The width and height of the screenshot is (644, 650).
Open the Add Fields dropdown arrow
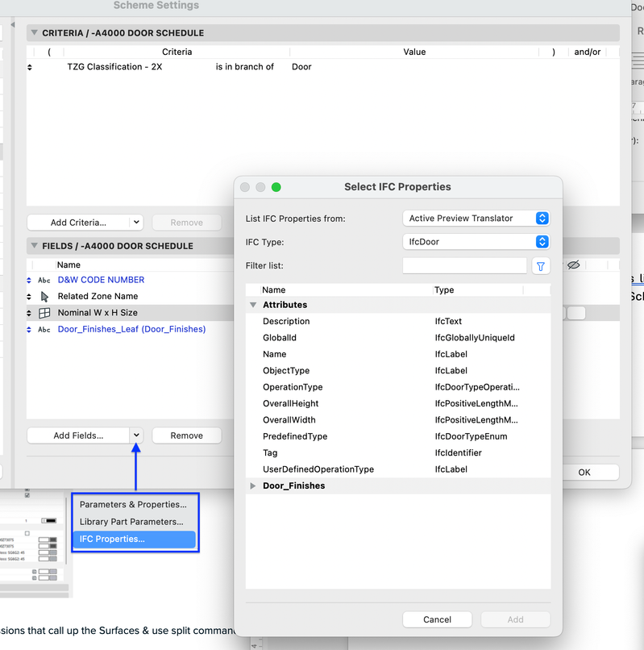[x=136, y=435]
